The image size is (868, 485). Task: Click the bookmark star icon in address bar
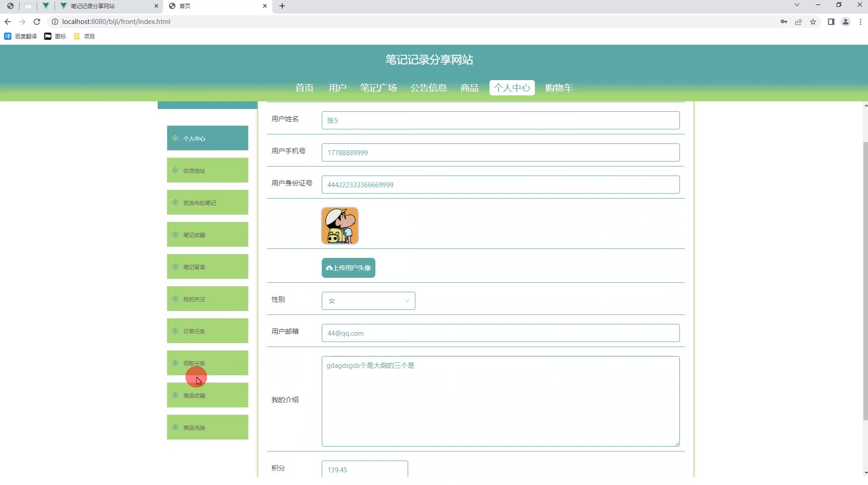point(813,22)
